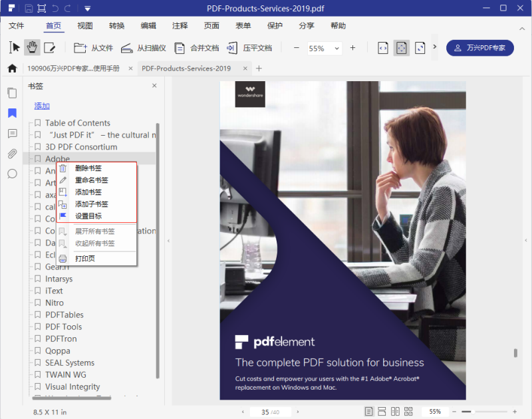Viewport: 532px width, 419px height.
Task: Show the comments panel
Action: [x=12, y=134]
